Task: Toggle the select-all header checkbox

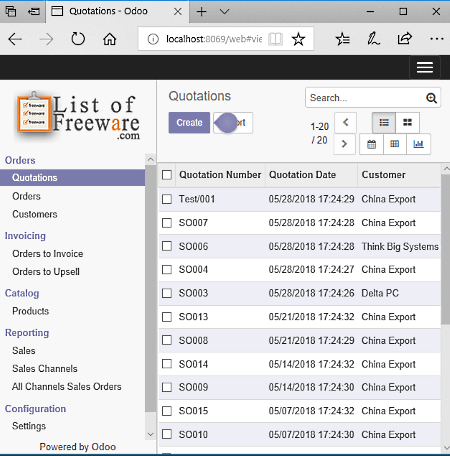Action: tap(167, 175)
